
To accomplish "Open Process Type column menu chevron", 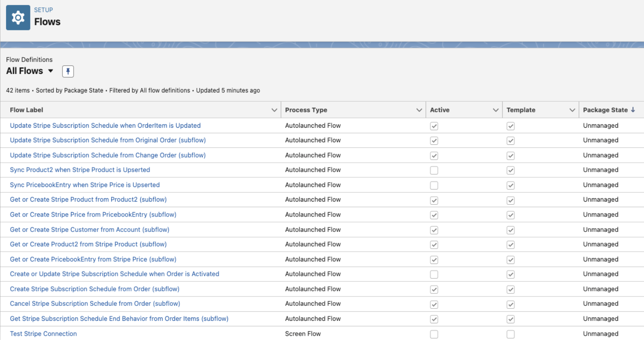I will pyautogui.click(x=419, y=110).
